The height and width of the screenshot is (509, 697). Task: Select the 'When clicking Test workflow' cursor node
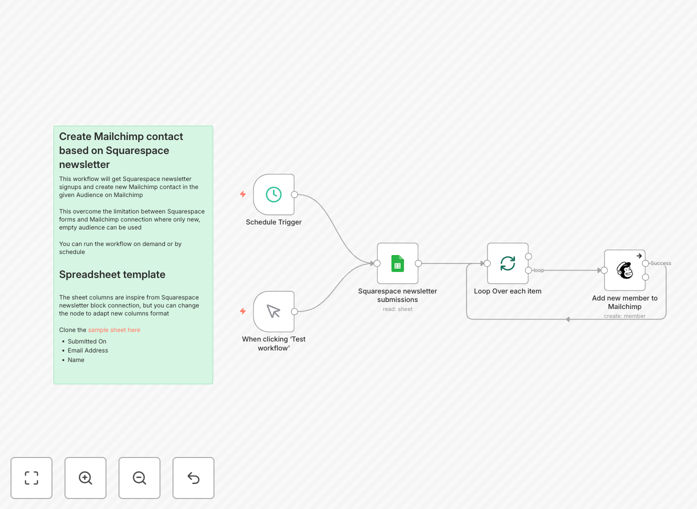[274, 312]
